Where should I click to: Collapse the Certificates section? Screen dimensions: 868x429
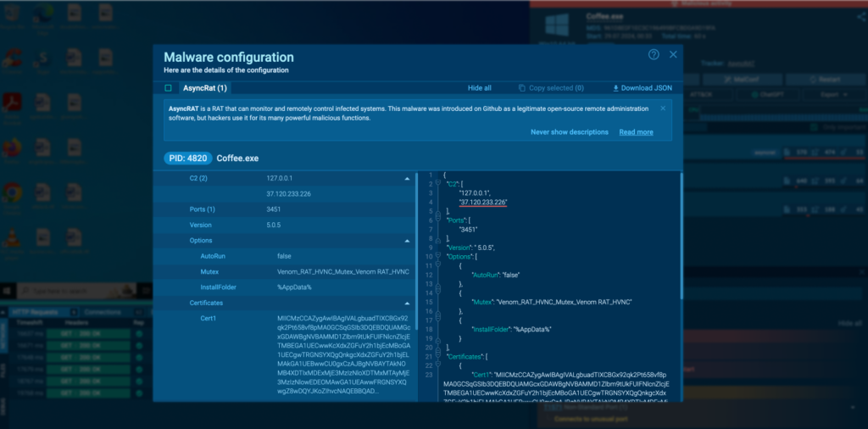(x=408, y=303)
